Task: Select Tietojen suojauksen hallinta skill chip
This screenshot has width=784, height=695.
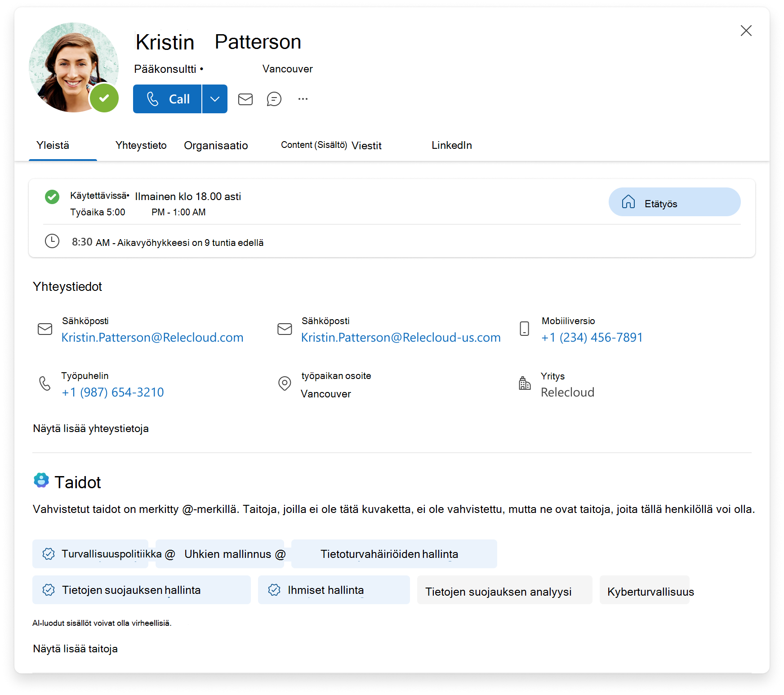Action: 142,590
